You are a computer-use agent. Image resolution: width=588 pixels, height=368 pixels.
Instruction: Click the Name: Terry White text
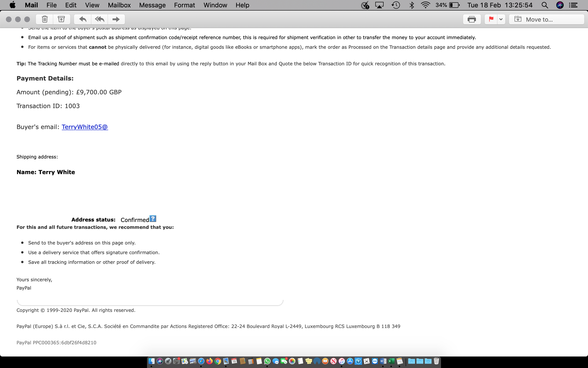pyautogui.click(x=46, y=172)
